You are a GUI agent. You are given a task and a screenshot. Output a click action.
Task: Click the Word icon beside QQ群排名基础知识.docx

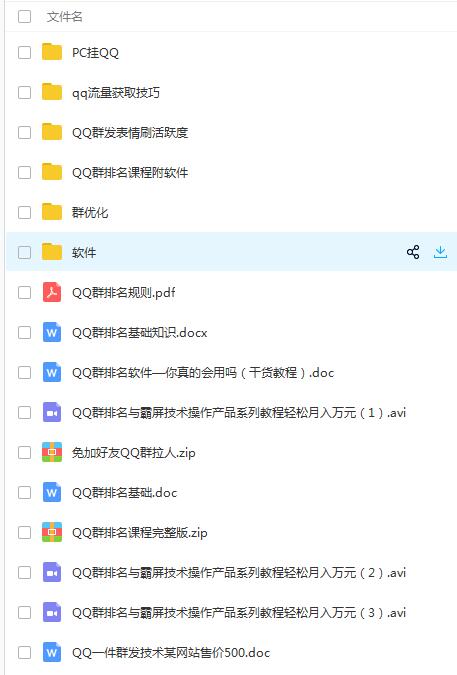click(52, 332)
